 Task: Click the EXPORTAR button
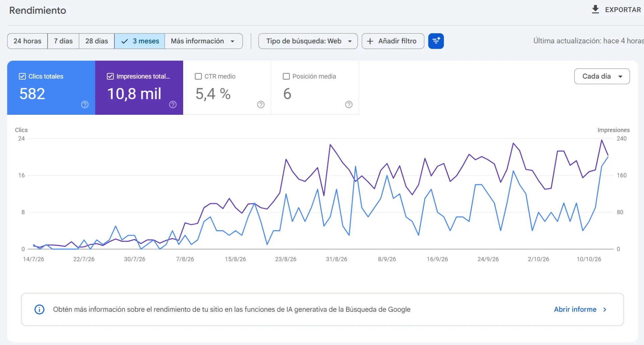pos(616,9)
